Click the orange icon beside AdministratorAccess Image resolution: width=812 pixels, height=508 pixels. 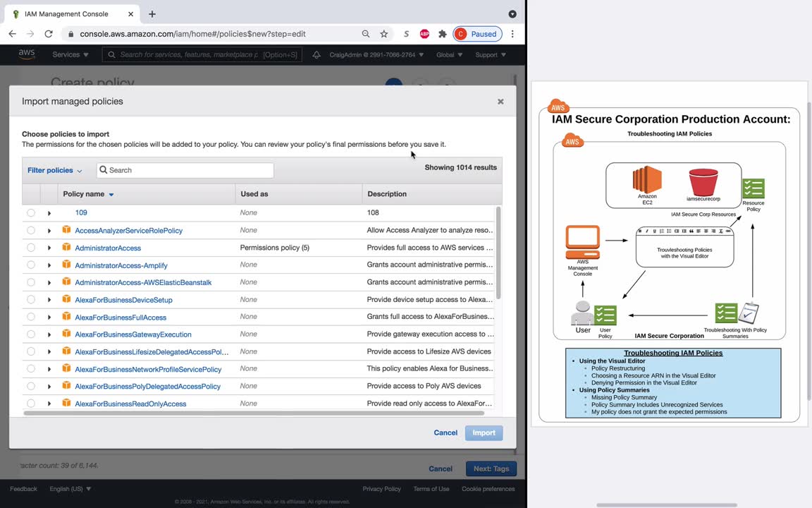coord(66,247)
